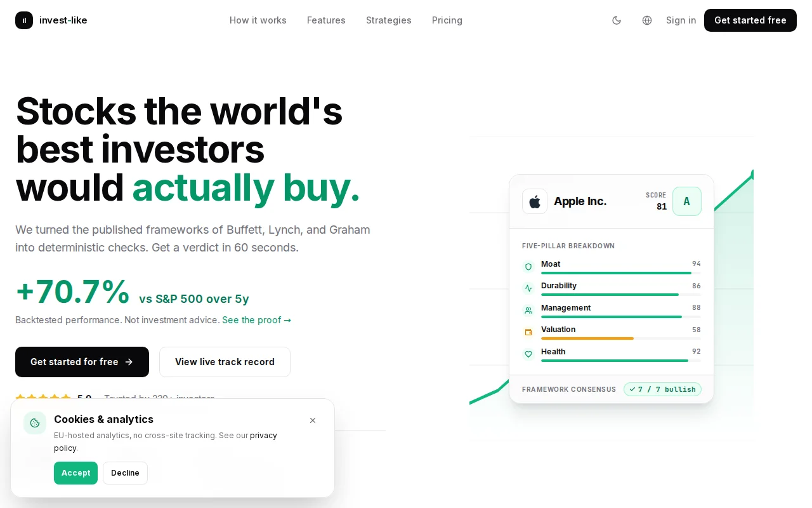Viewport: 812px width, 508px height.
Task: Click Get started free in header
Action: click(x=750, y=20)
